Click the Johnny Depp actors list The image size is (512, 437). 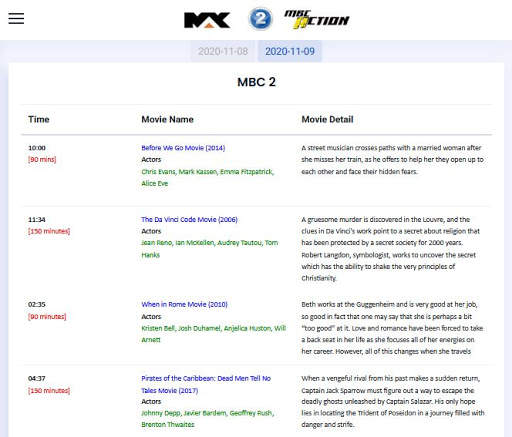point(207,419)
